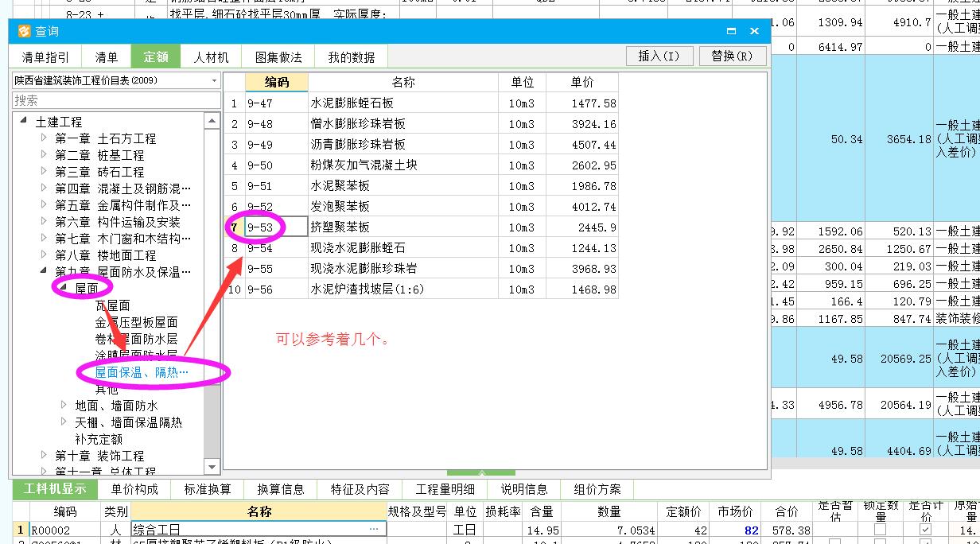Image resolution: width=980 pixels, height=544 pixels.
Task: Expand 第四章 混凝土及钢筋混 arrow
Action: [44, 188]
